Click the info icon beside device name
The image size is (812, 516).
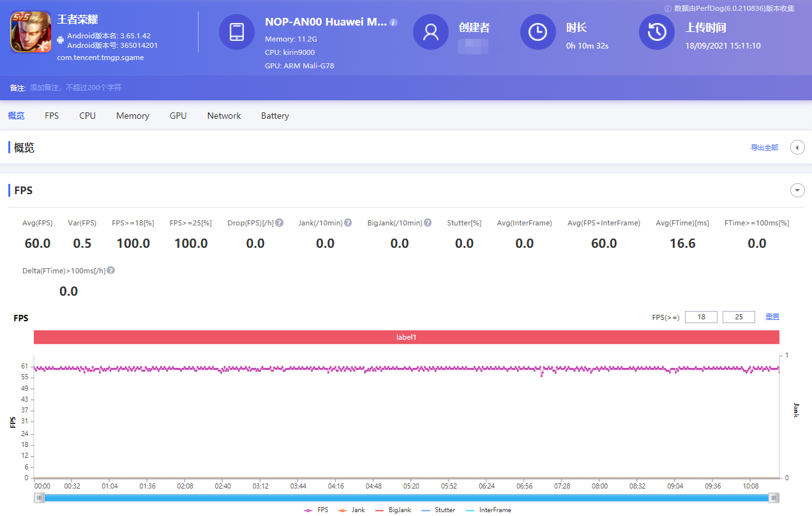393,22
